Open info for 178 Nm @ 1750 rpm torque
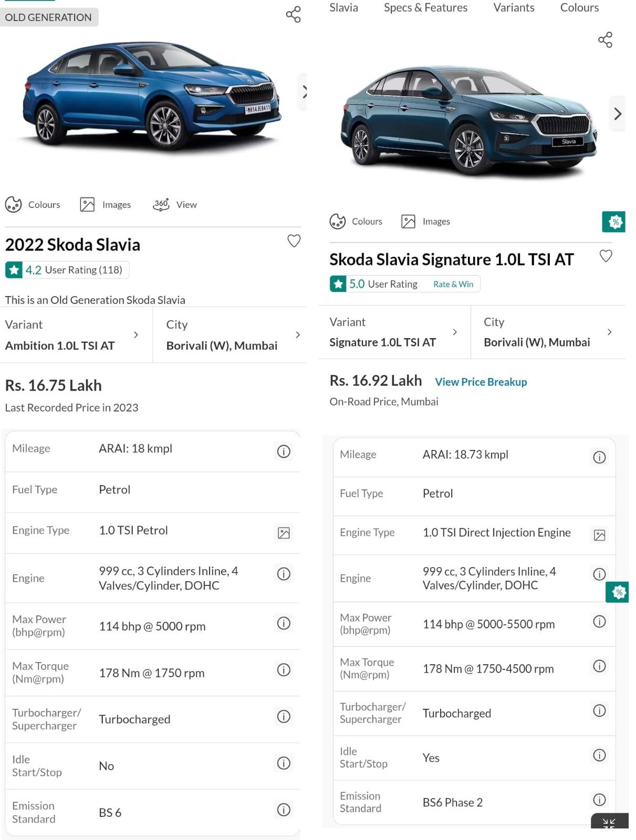 pos(284,670)
